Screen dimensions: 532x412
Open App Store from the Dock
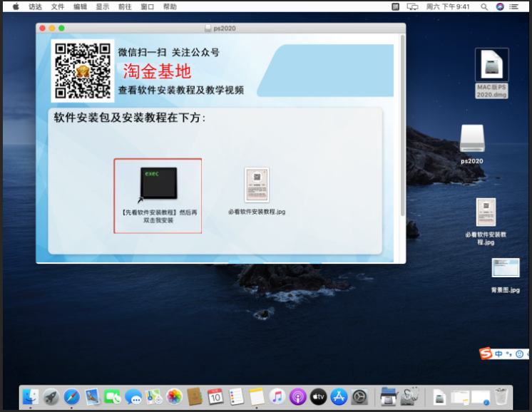[339, 396]
